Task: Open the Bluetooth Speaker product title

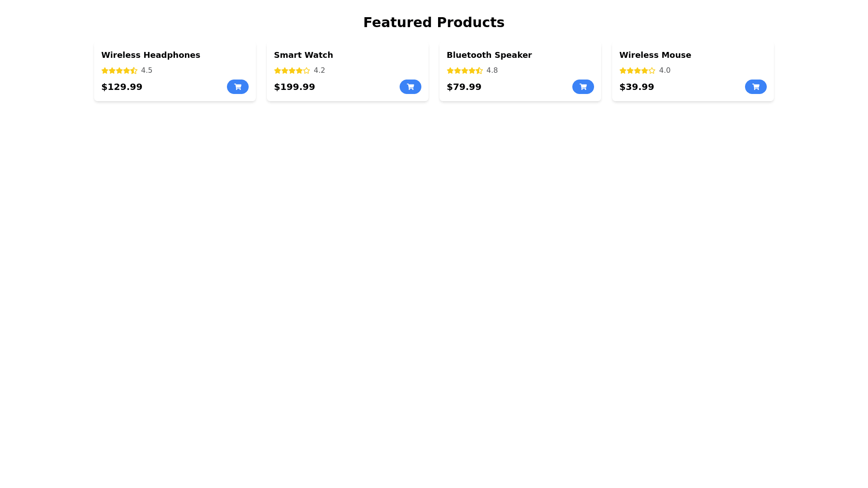Action: click(x=489, y=55)
